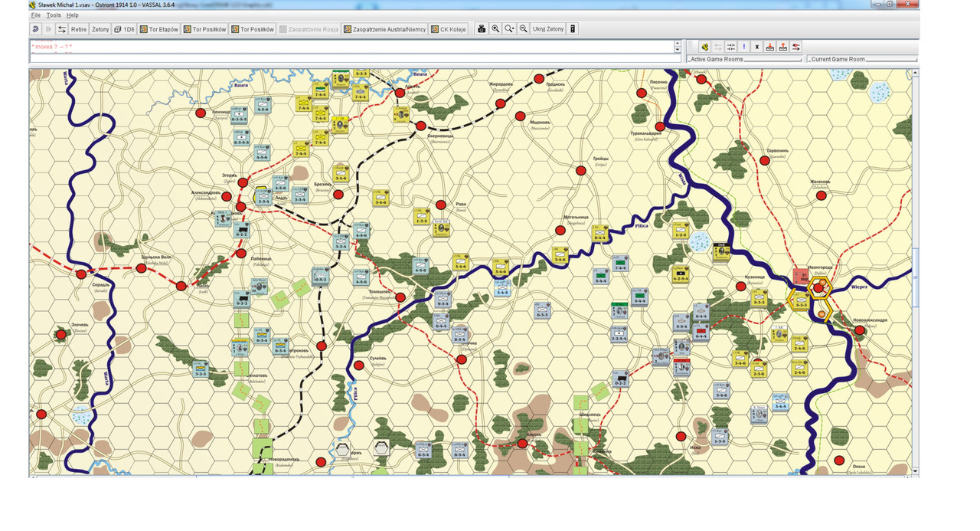Click the '* moves ? → ? *' log line

(x=52, y=47)
